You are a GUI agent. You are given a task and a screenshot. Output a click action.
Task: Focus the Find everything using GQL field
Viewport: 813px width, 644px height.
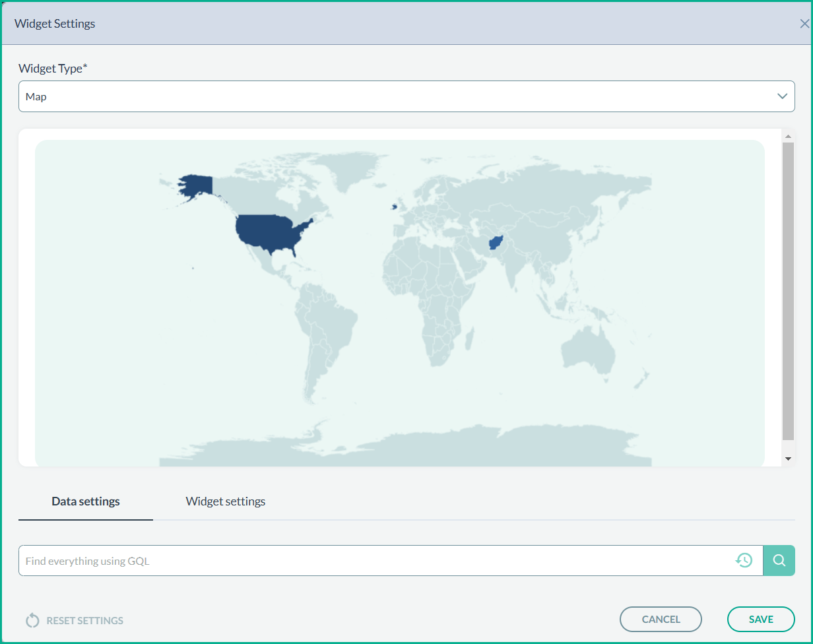point(376,561)
